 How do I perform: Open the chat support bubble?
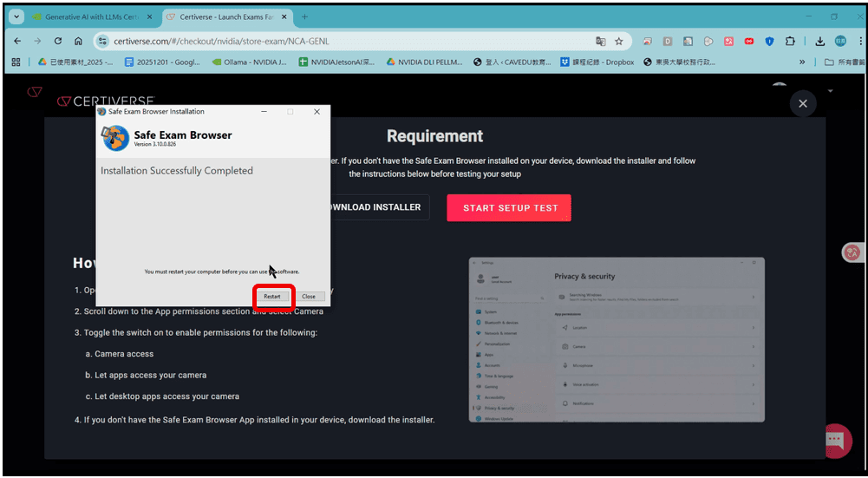point(836,441)
